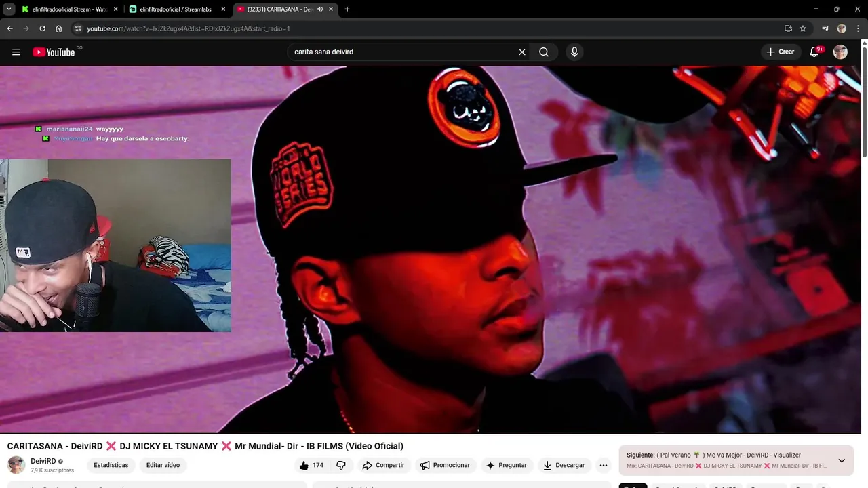This screenshot has height=488, width=868.
Task: Expand the Siguiente mix playlist chevron
Action: (842, 460)
